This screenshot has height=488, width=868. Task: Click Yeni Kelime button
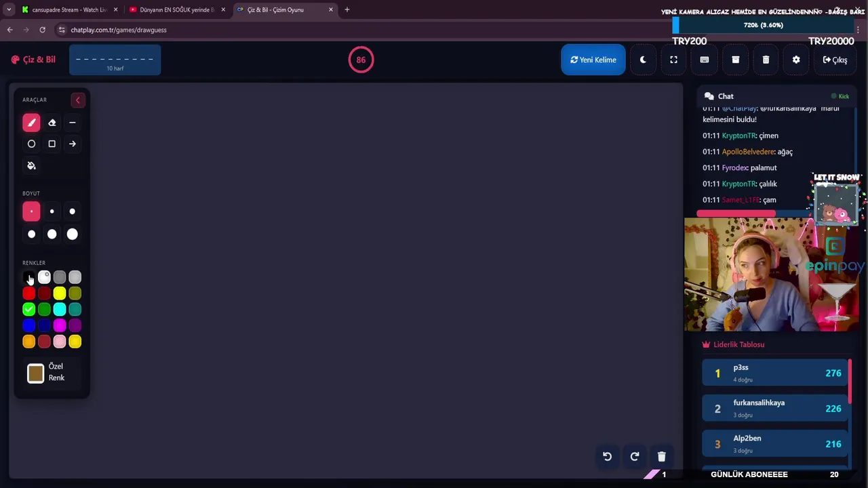pyautogui.click(x=593, y=60)
